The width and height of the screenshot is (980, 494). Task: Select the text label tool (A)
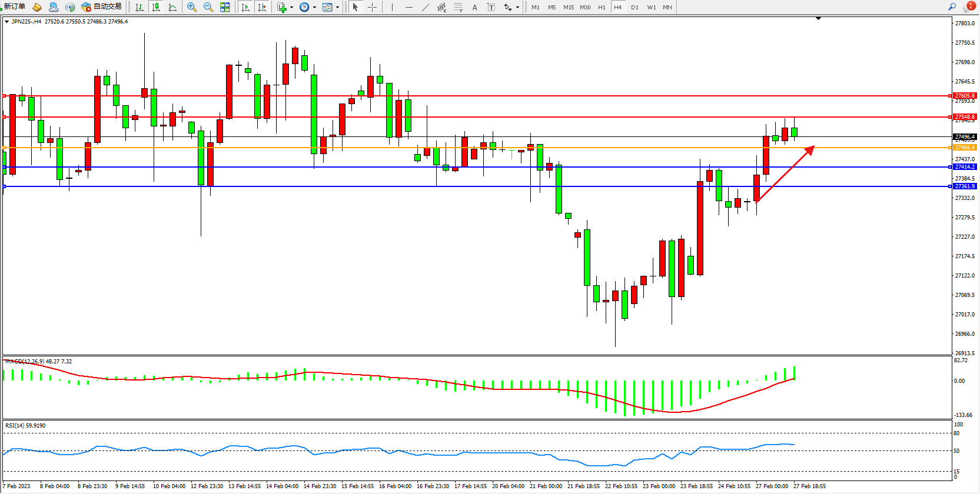tap(474, 7)
